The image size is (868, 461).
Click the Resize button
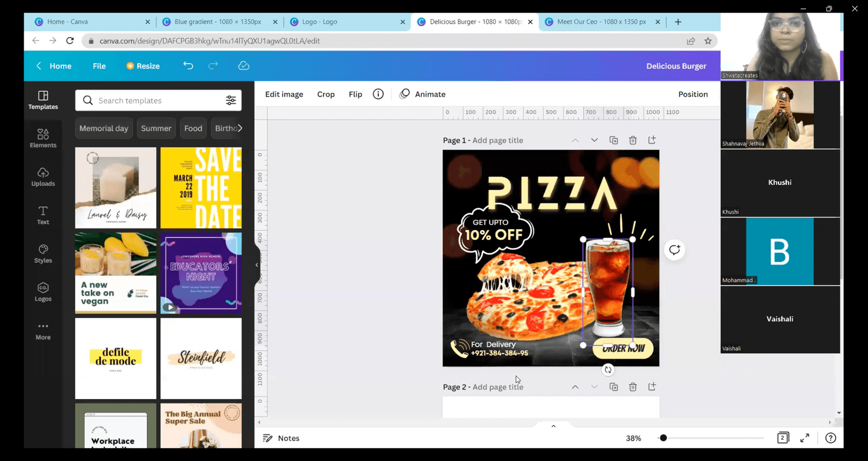(x=143, y=66)
